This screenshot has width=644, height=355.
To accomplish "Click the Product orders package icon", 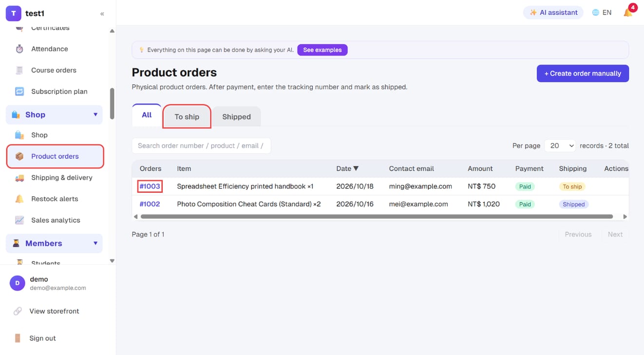I will (x=19, y=156).
